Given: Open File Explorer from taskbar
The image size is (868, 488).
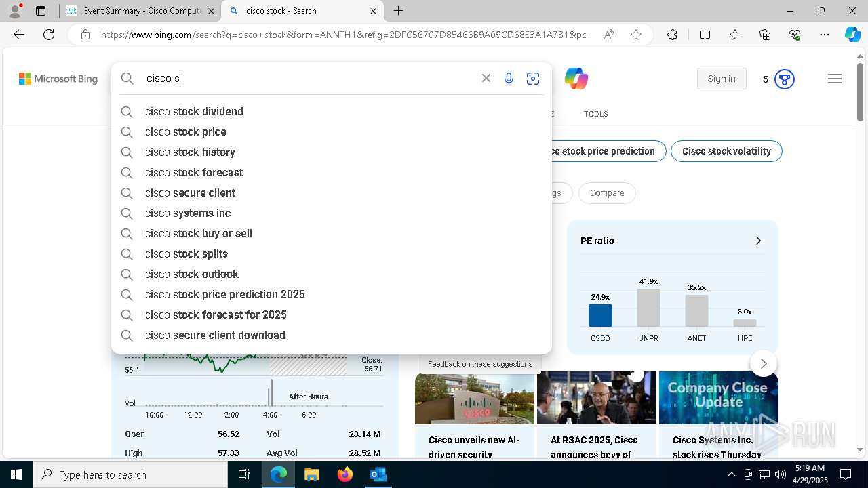Looking at the screenshot, I should (311, 474).
